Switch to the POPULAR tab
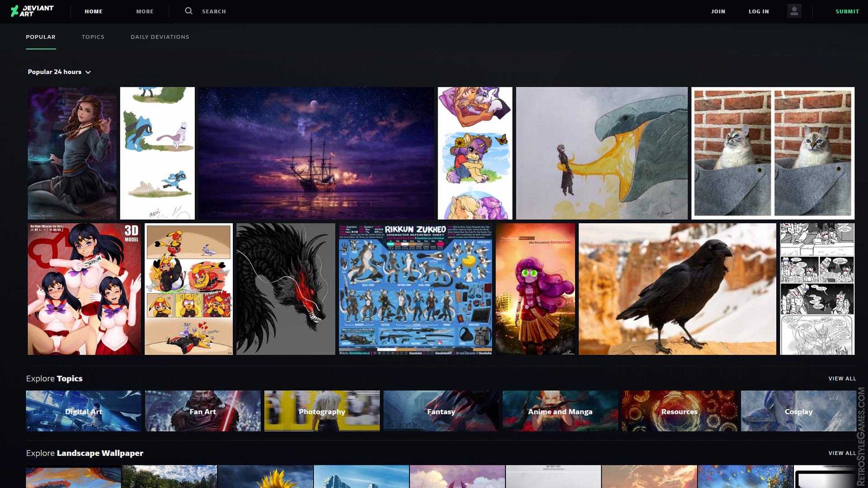The height and width of the screenshot is (488, 868). tap(41, 37)
